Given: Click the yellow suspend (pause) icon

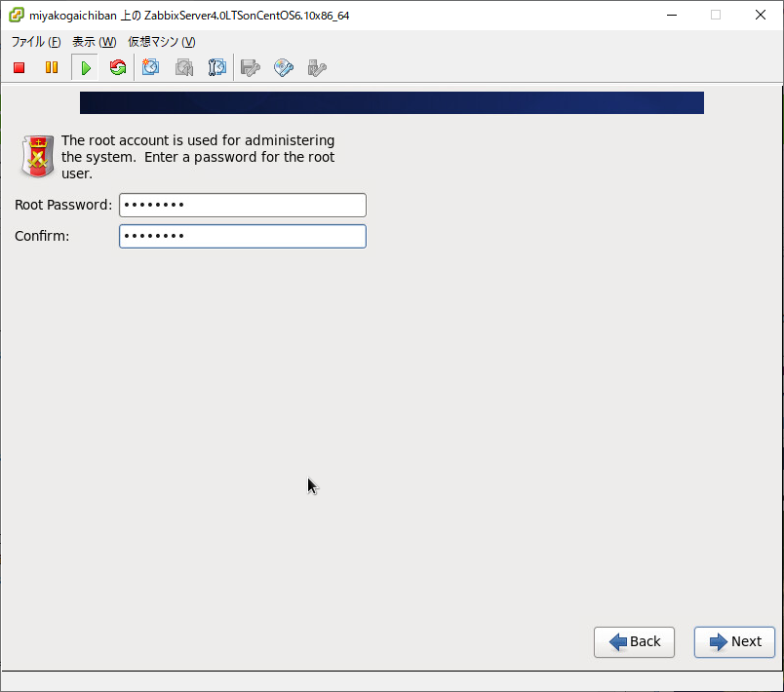Looking at the screenshot, I should click(x=52, y=67).
